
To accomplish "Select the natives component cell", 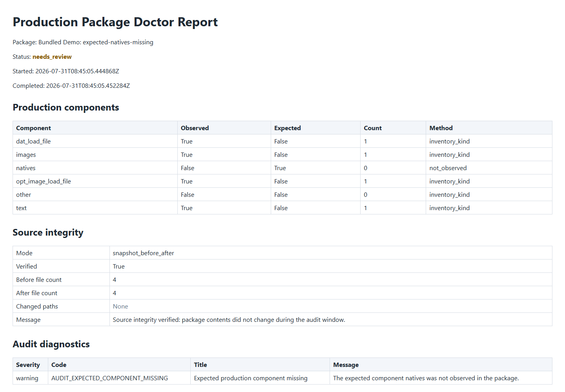I will (x=95, y=168).
